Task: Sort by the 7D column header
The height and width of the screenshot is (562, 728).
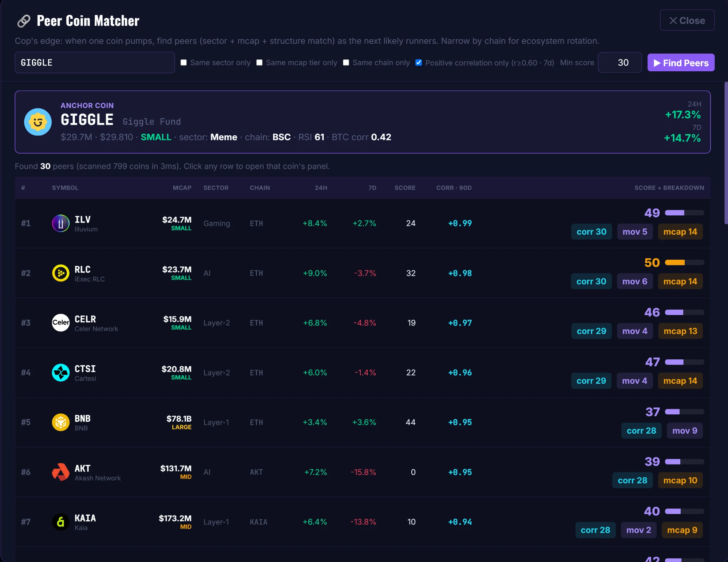Action: point(372,188)
